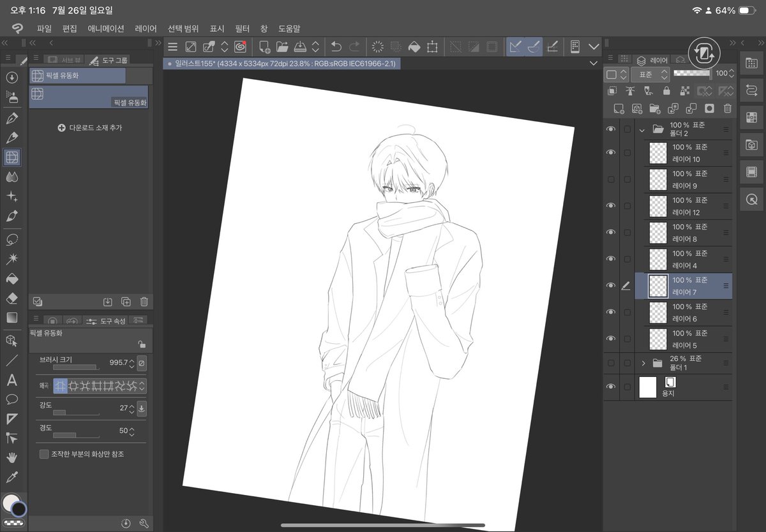Screen dimensions: 766x532
Task: Click the 브러시 크기 slider bar
Action: tap(76, 368)
